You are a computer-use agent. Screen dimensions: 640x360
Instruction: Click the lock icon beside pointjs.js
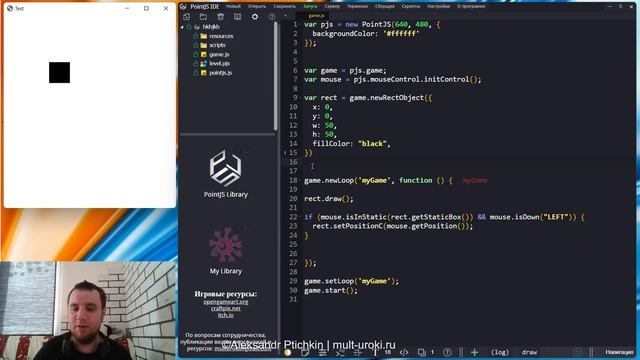(x=196, y=73)
